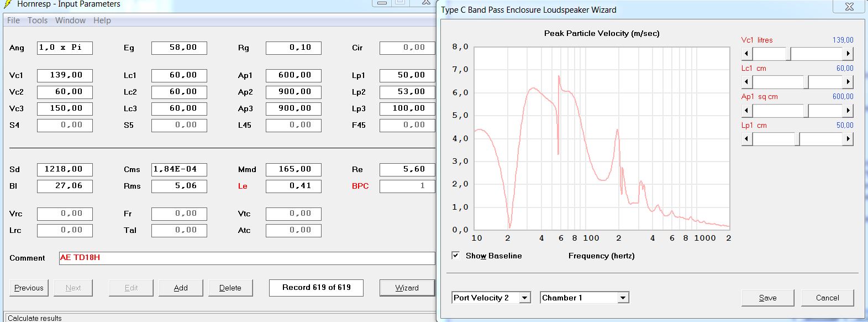Screen dimensions: 868x322
Task: Click the red Le label
Action: [243, 186]
